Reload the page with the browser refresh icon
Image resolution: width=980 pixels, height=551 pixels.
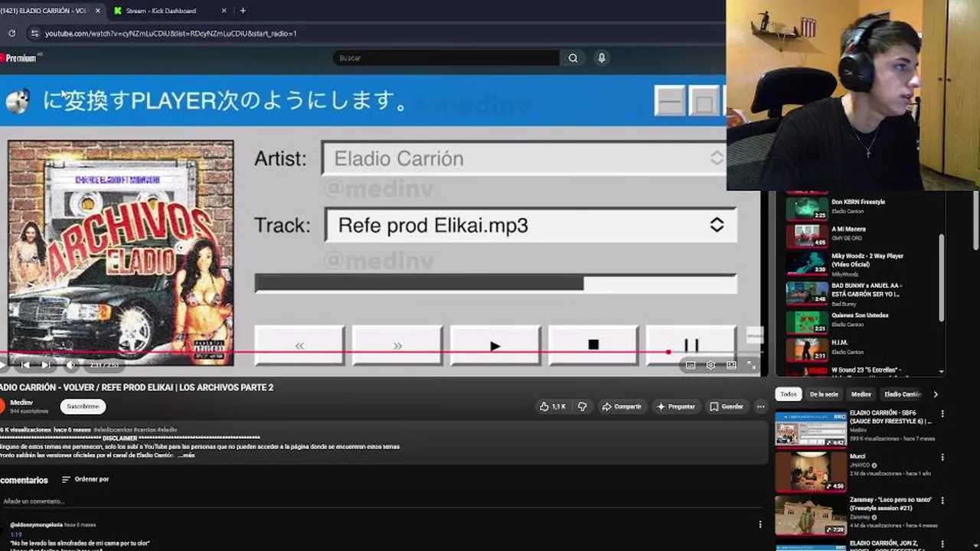11,33
